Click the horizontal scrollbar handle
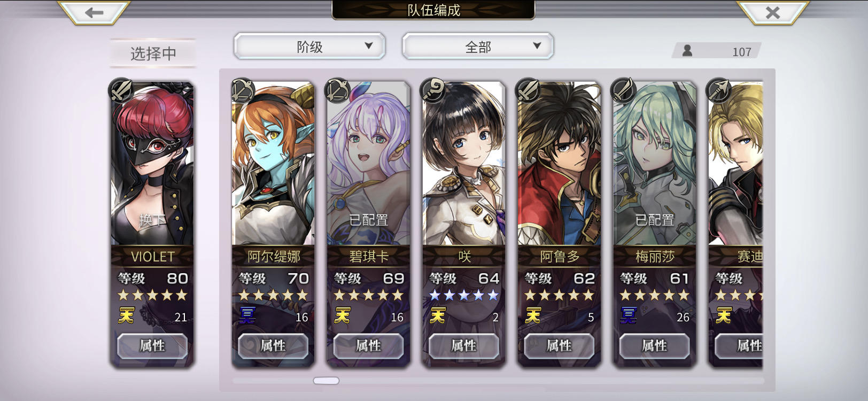 coord(326,381)
